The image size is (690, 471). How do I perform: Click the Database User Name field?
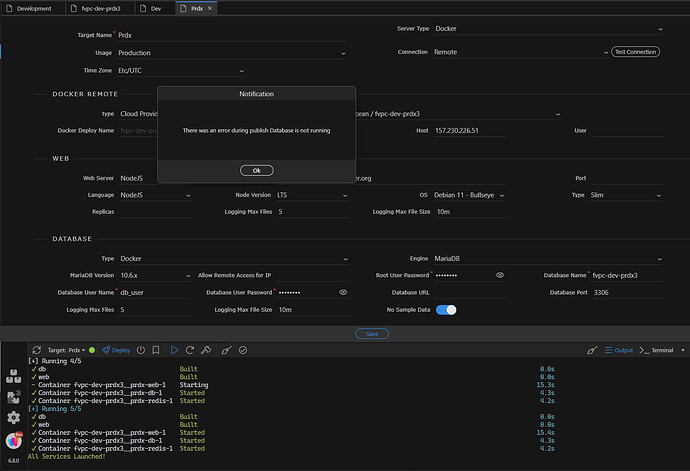click(155, 292)
